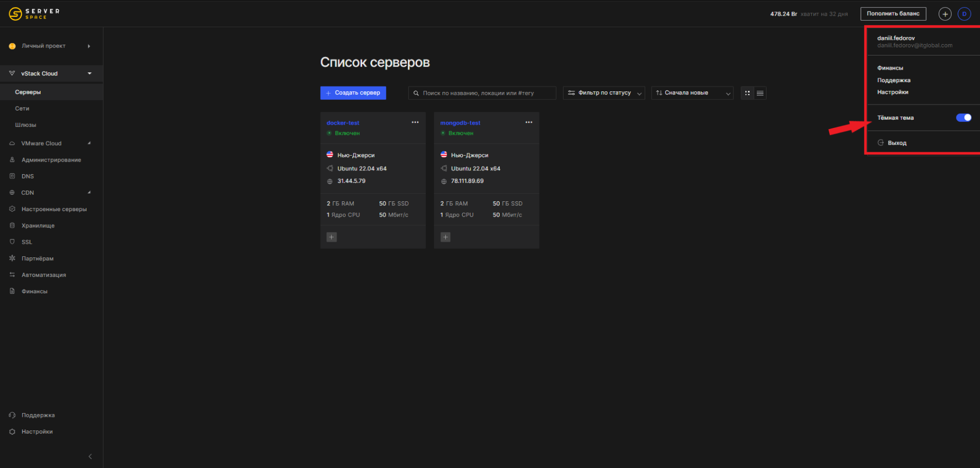Add tag with plus on docker-test card

(x=332, y=237)
